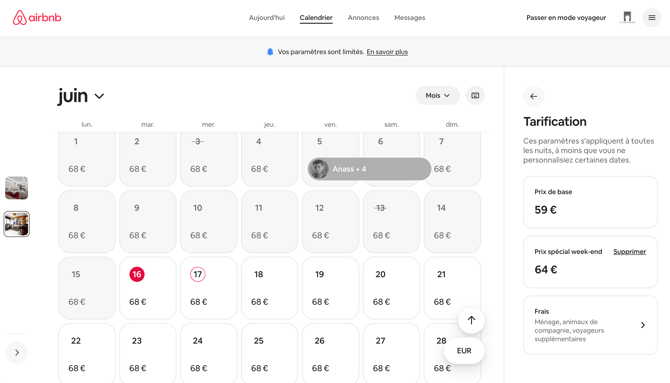Switch to the Messages tab
This screenshot has width=670, height=383.
click(x=409, y=18)
